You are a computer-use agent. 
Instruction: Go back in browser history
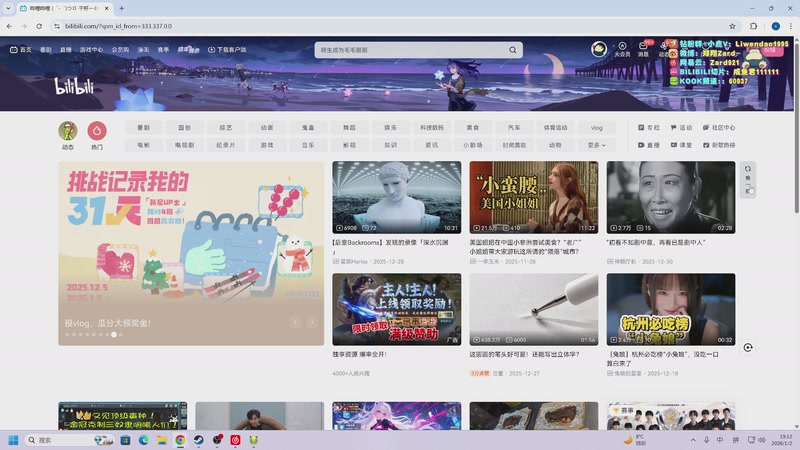(x=9, y=26)
